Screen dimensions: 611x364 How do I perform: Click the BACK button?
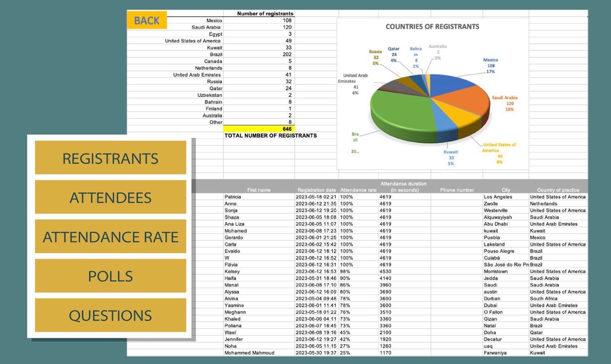tap(147, 21)
